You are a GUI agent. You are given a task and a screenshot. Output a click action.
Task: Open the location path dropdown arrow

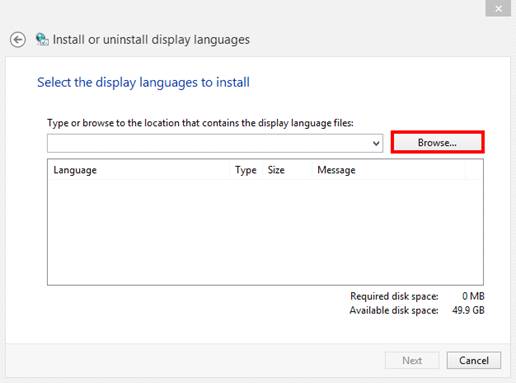point(376,143)
